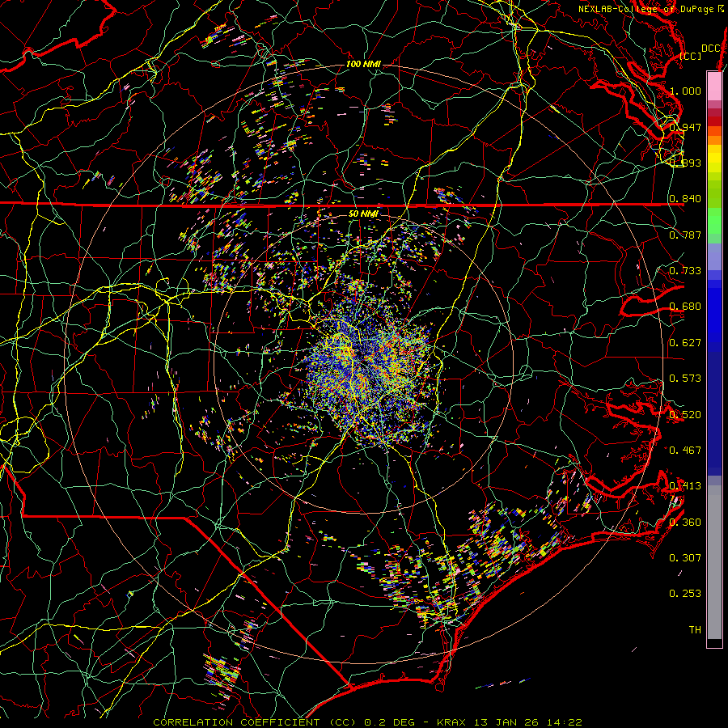The height and width of the screenshot is (728, 728).
Task: Click the 50 NMI range ring label
Action: [x=363, y=214]
